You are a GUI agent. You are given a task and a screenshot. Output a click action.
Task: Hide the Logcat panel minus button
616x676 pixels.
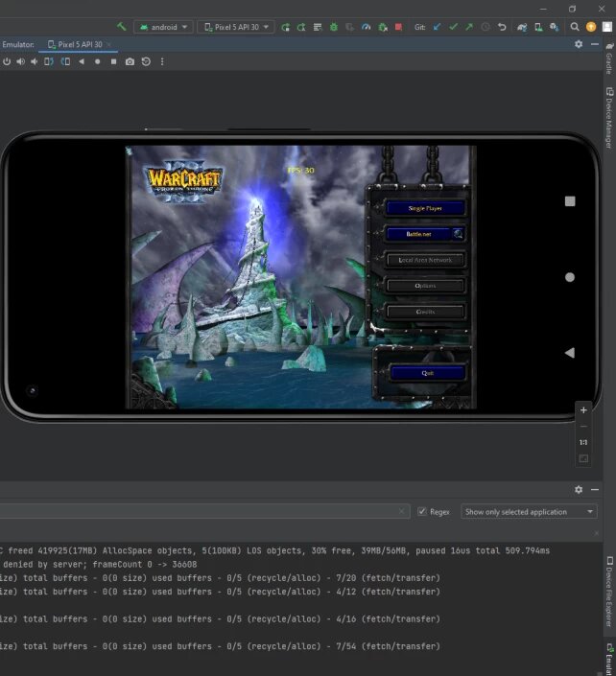(595, 489)
